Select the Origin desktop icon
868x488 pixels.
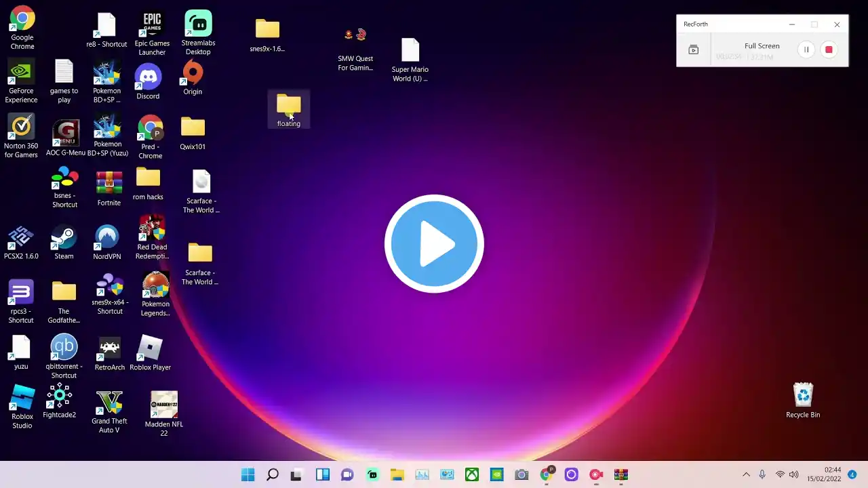[x=193, y=78]
